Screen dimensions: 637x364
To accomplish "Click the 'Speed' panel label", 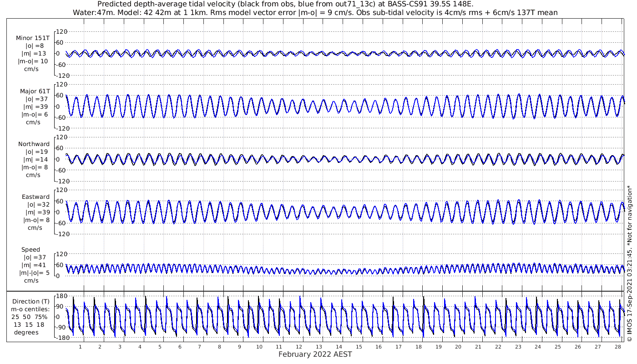I will point(31,250).
